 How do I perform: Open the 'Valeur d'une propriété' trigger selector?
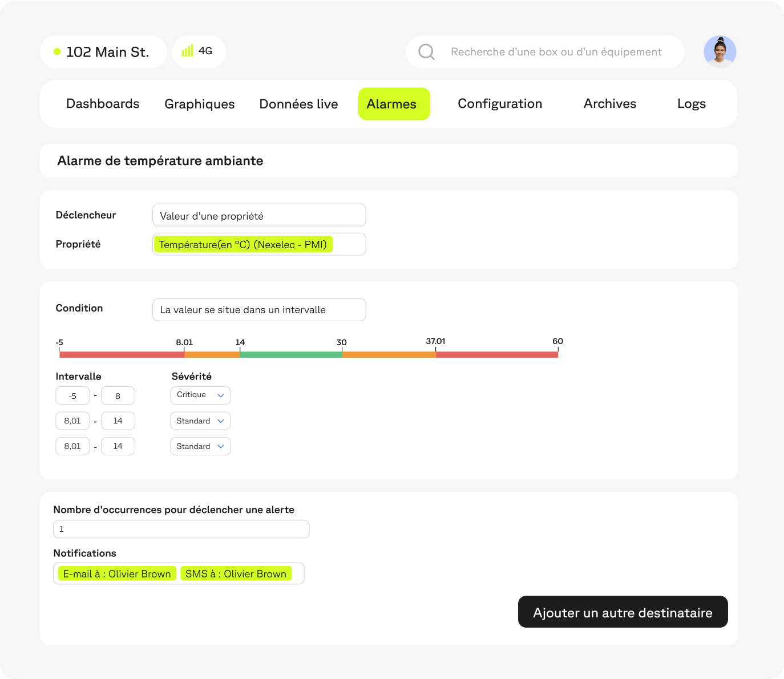click(259, 215)
